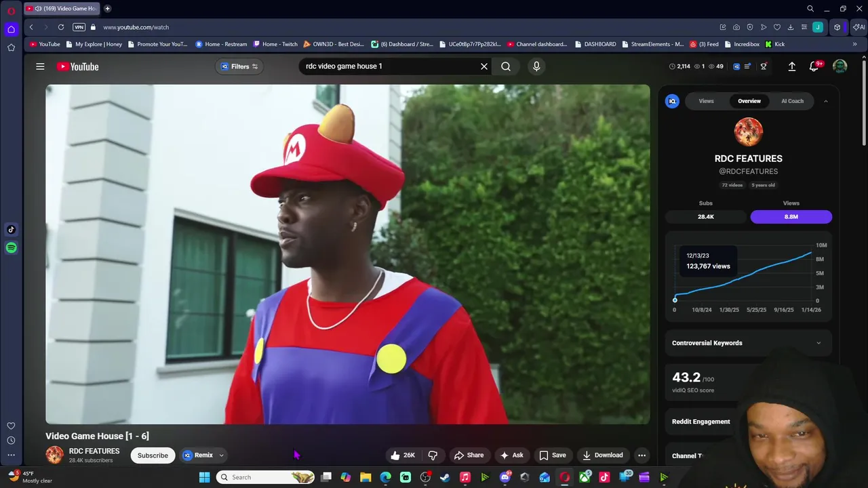Select the Subs 28.4K stat pill
This screenshot has height=488, width=868.
tap(706, 217)
